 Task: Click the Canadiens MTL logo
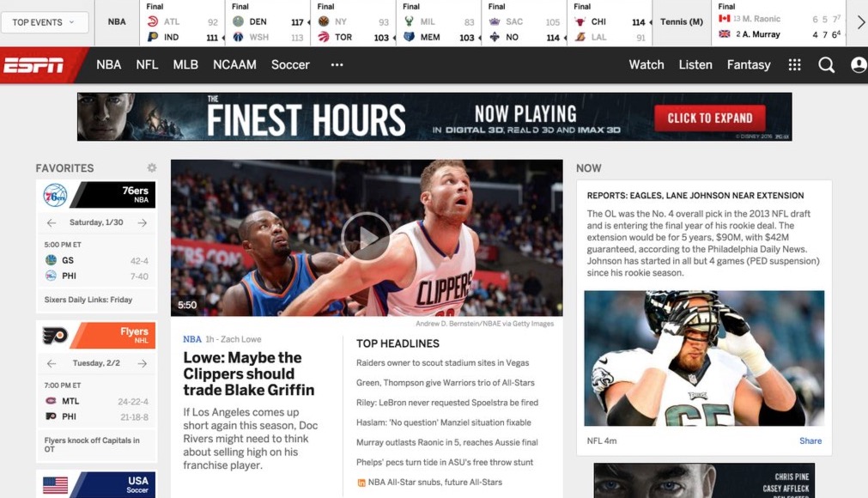(x=51, y=401)
